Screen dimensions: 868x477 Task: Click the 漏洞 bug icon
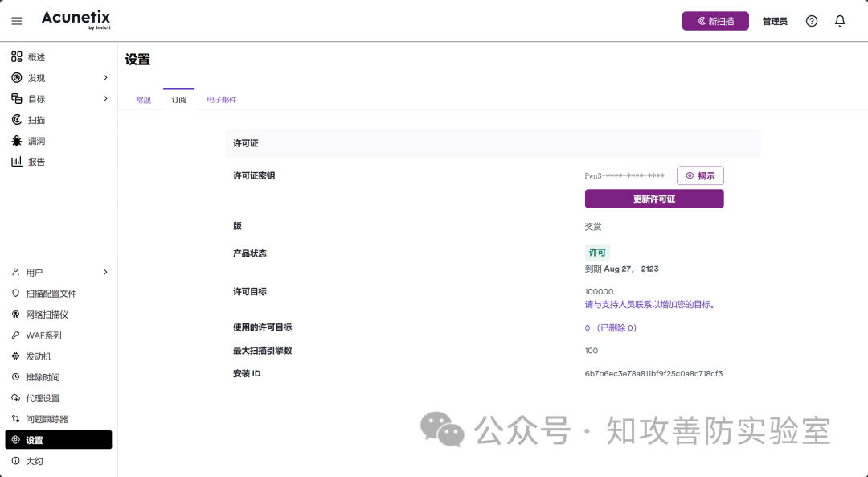click(17, 141)
